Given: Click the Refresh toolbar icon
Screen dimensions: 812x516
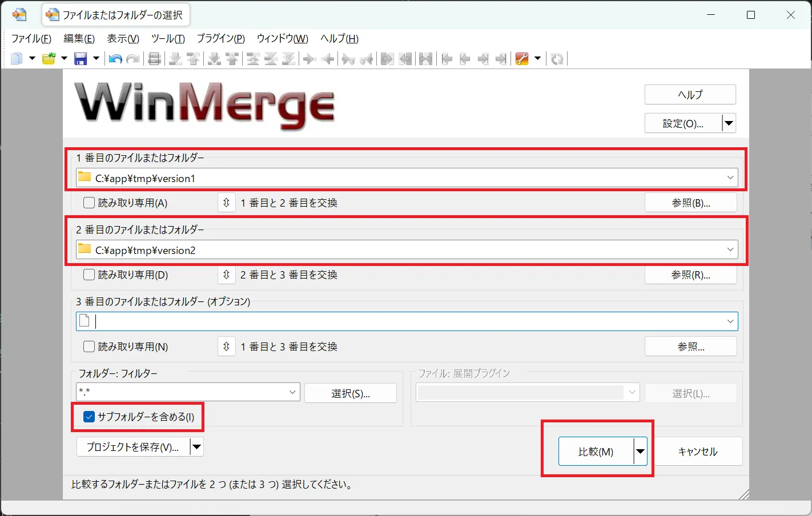Looking at the screenshot, I should pyautogui.click(x=557, y=59).
